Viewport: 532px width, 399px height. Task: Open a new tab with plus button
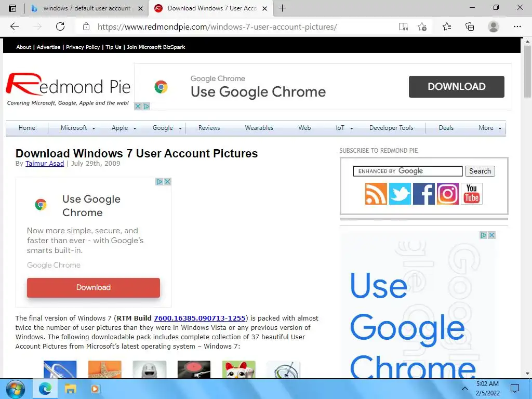[x=282, y=8]
